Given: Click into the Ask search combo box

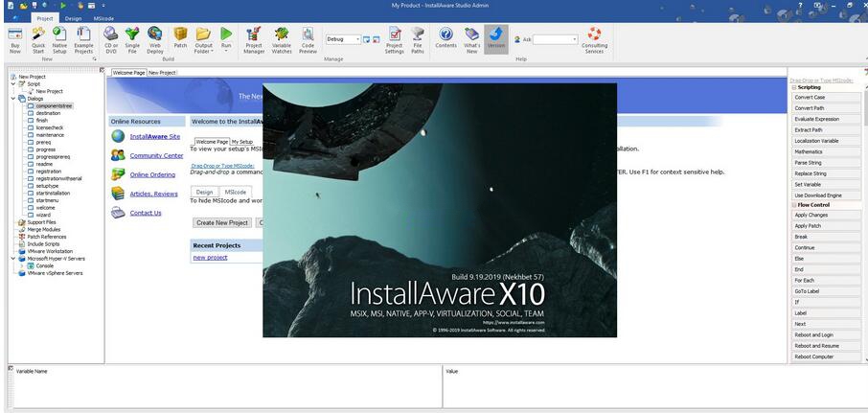Looking at the screenshot, I should pos(556,39).
